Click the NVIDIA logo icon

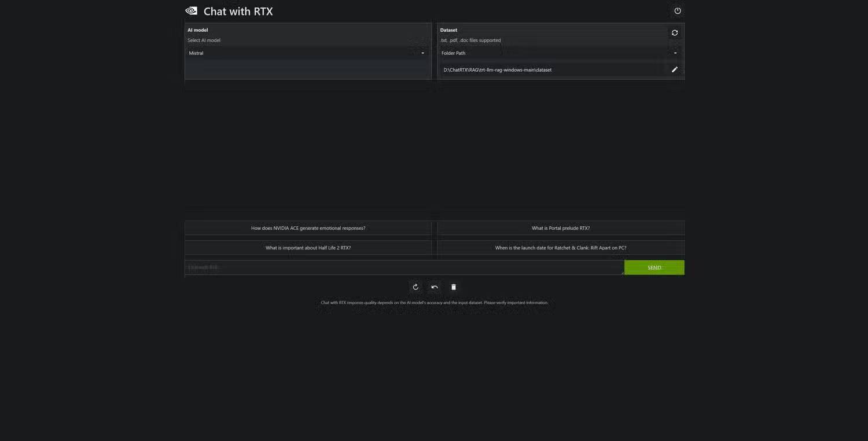[191, 11]
